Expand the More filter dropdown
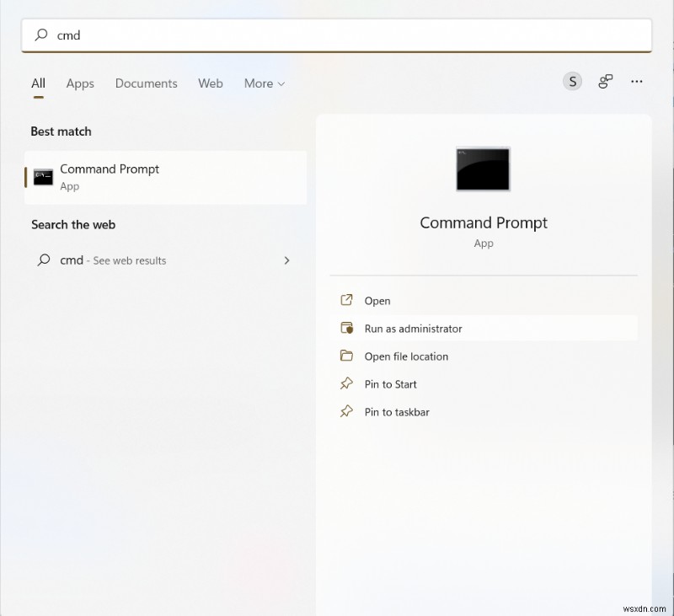This screenshot has width=674, height=616. click(x=264, y=83)
